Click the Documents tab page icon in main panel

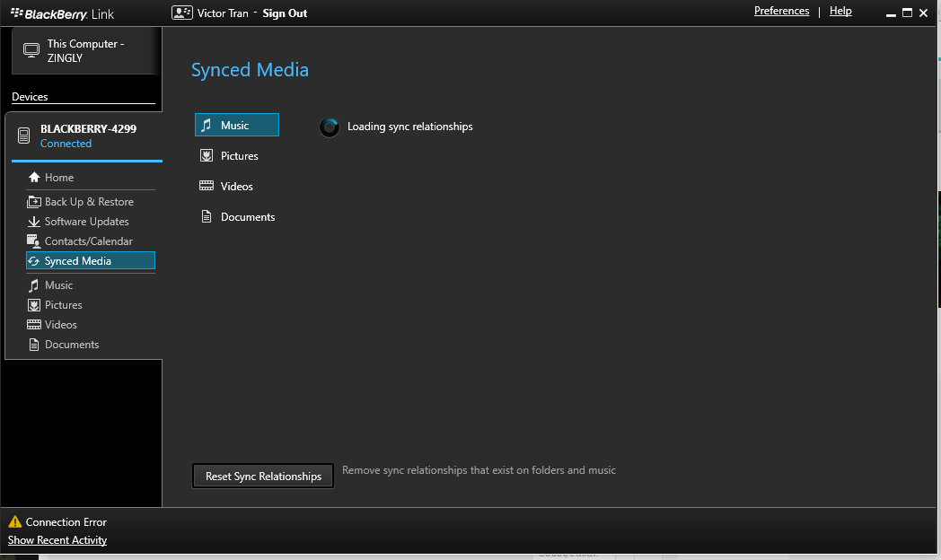tap(207, 216)
